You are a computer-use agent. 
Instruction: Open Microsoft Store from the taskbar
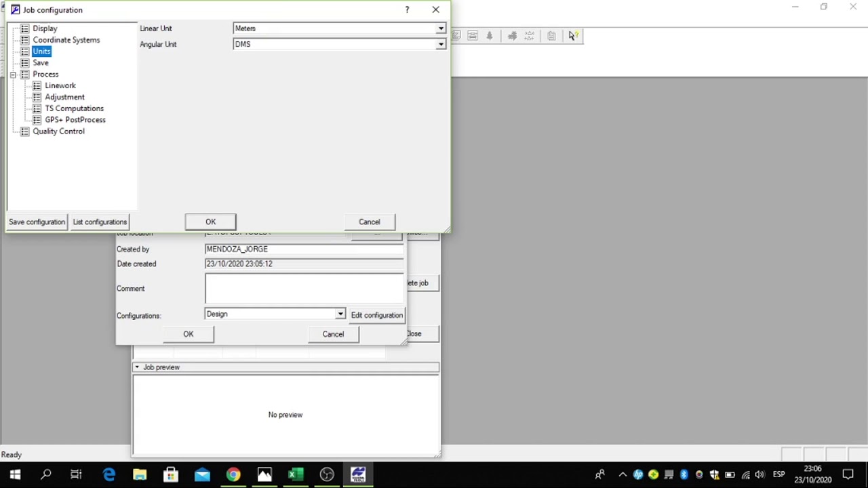pos(171,474)
